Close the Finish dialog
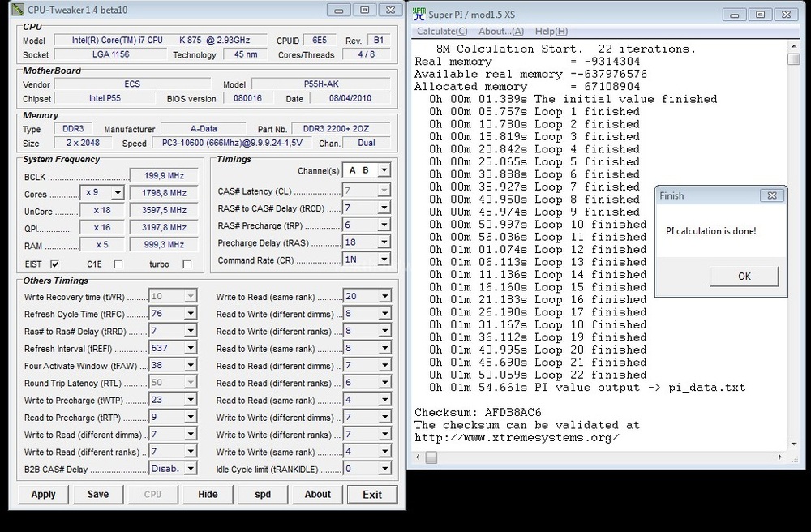811x532 pixels. tap(772, 195)
